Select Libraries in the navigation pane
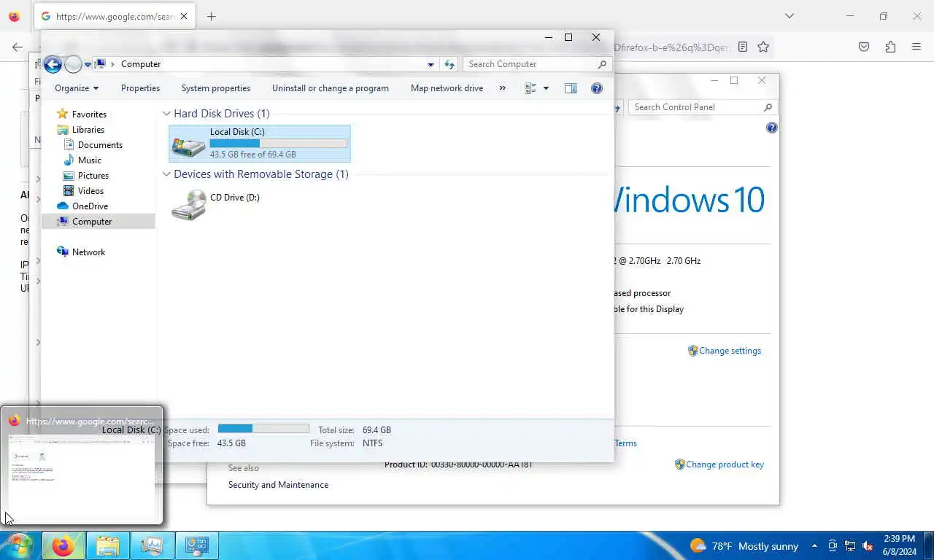 coord(88,130)
